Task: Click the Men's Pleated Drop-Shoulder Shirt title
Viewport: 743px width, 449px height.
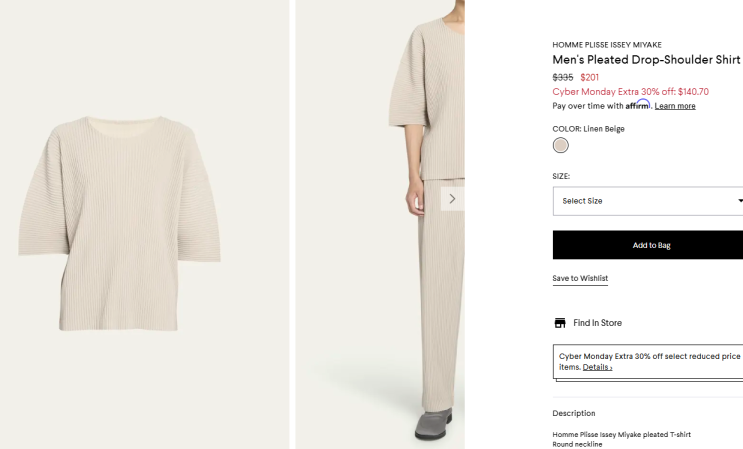Action: (646, 60)
